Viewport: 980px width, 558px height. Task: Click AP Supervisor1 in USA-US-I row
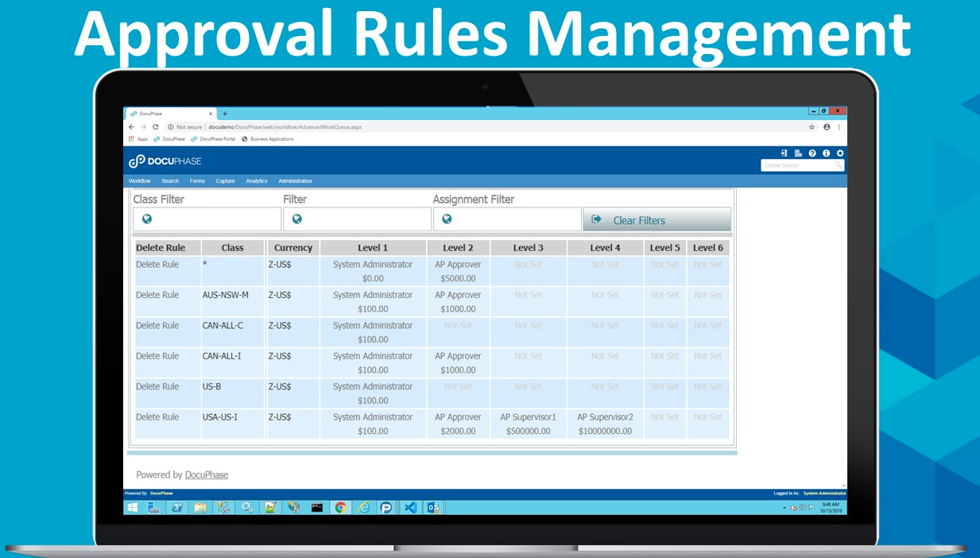(x=529, y=417)
